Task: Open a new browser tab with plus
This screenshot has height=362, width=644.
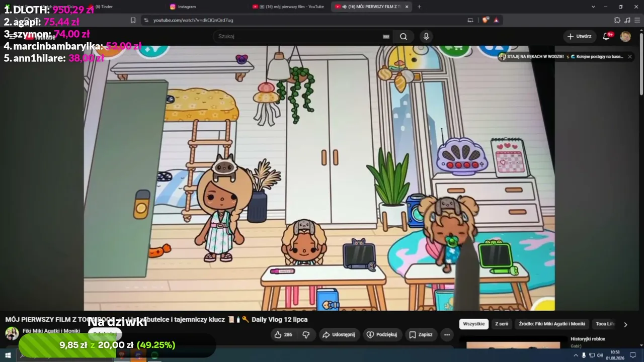Action: [x=419, y=7]
